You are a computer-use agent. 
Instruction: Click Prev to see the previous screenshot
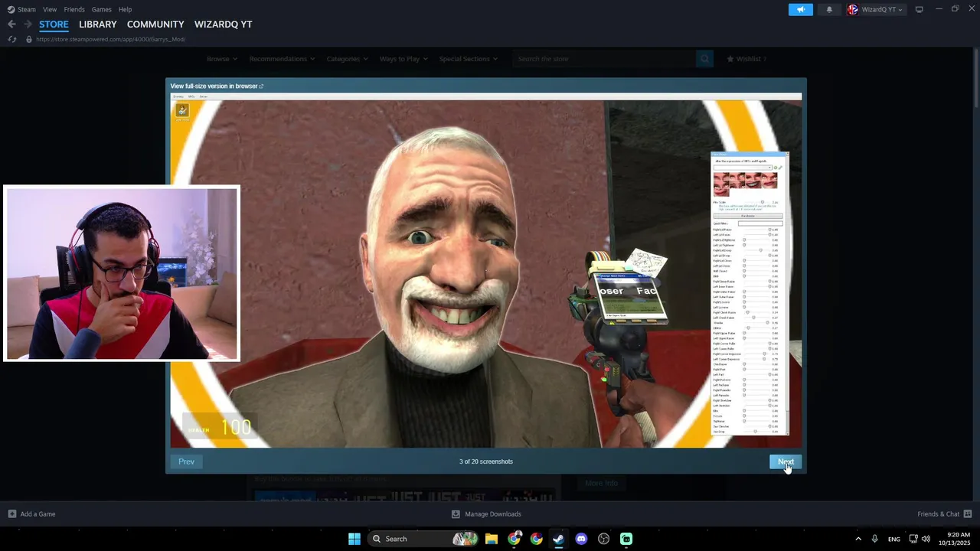pyautogui.click(x=186, y=461)
